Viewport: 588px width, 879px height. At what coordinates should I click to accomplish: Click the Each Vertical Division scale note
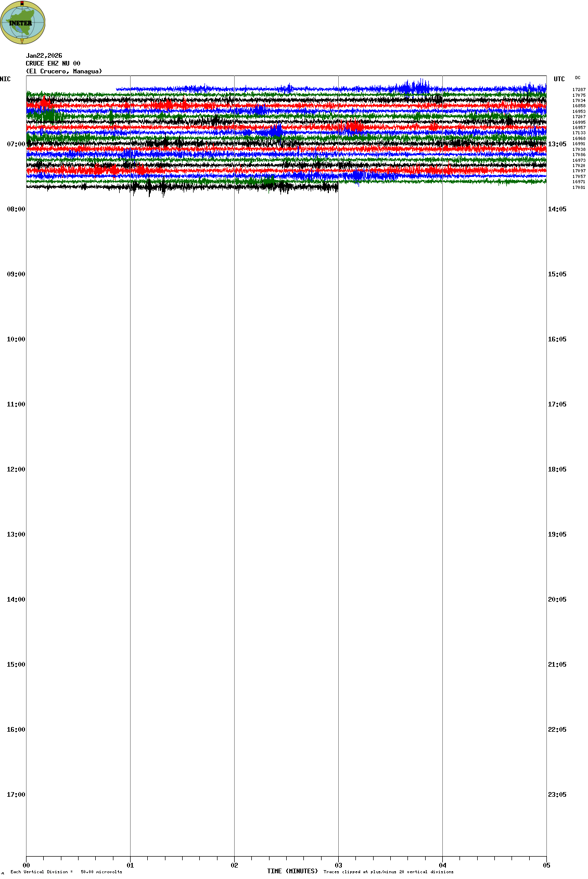coord(66,872)
